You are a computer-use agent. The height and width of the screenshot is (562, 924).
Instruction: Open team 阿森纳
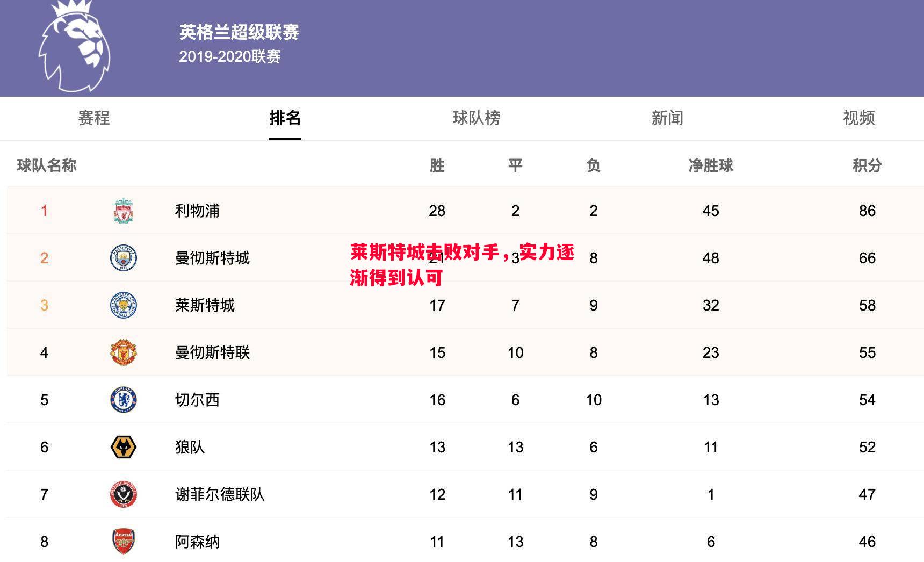click(x=197, y=542)
